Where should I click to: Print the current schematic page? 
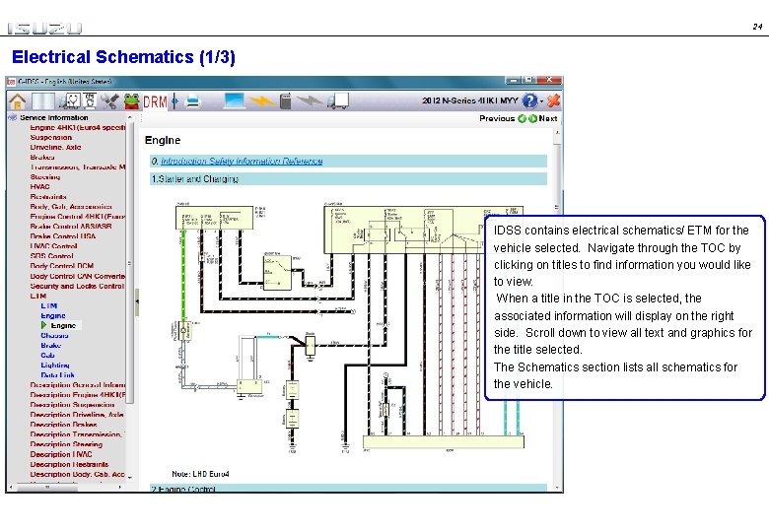pyautogui.click(x=193, y=101)
